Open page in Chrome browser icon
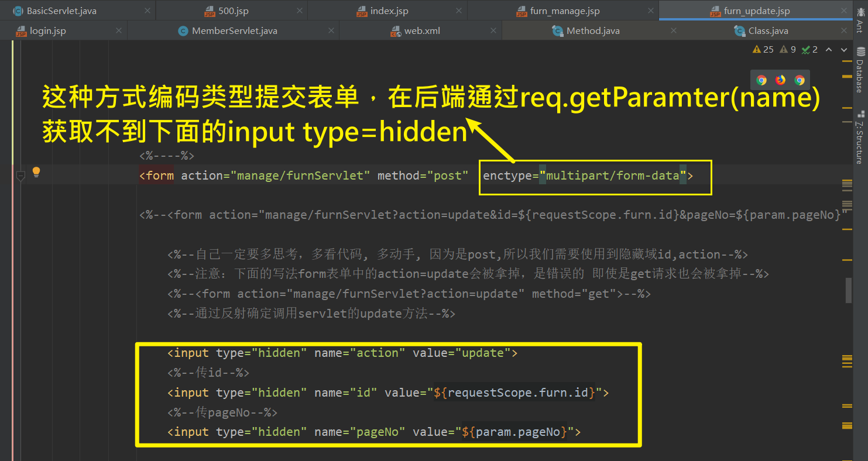The width and height of the screenshot is (868, 461). pos(761,80)
